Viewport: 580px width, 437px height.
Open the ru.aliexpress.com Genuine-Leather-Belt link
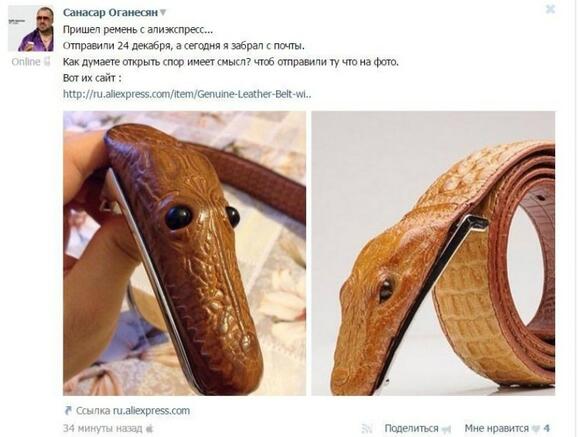(187, 94)
